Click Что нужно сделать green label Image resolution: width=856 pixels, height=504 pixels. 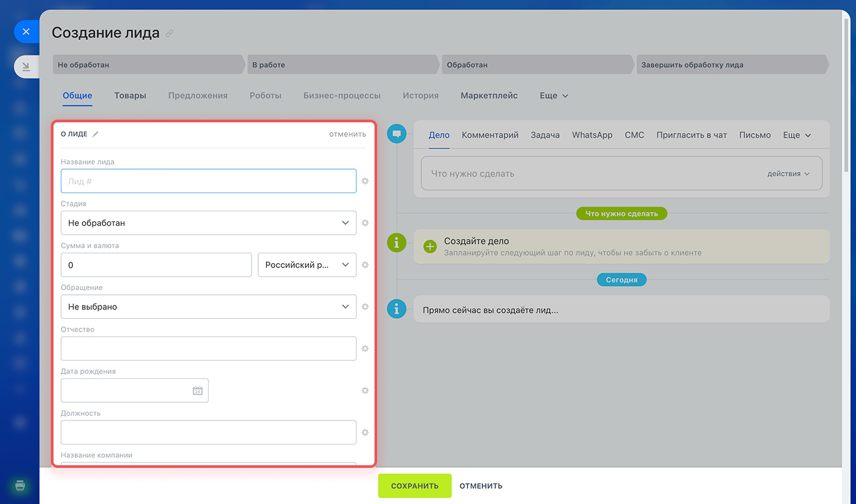622,214
